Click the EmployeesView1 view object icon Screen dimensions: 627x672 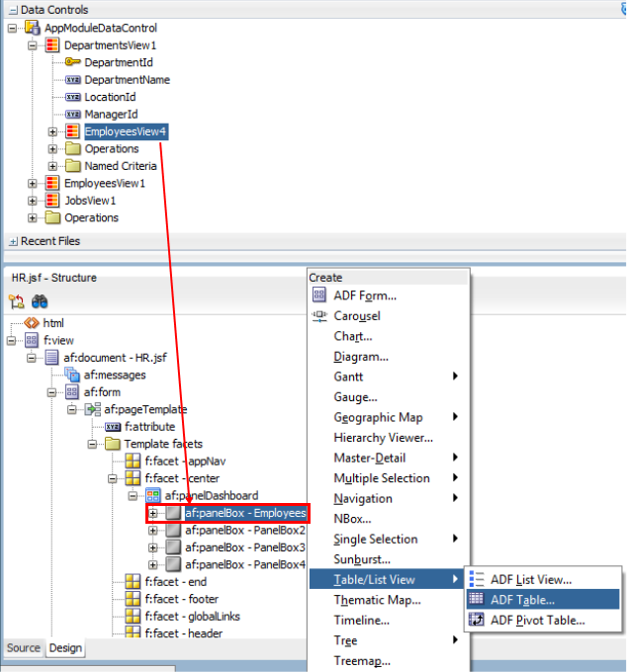(52, 183)
